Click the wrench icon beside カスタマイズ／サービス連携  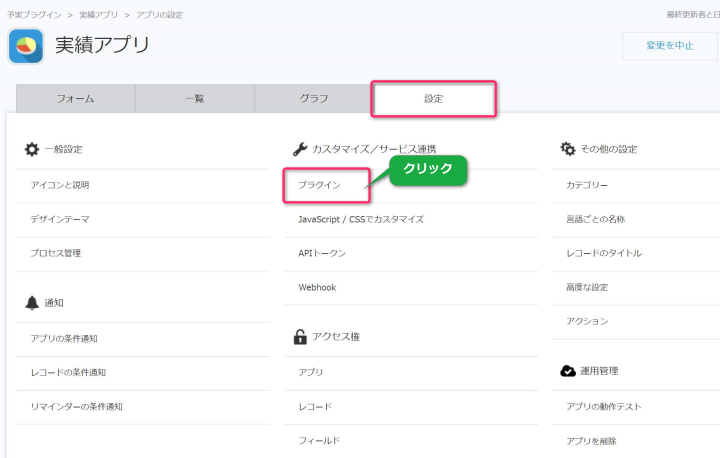[299, 149]
